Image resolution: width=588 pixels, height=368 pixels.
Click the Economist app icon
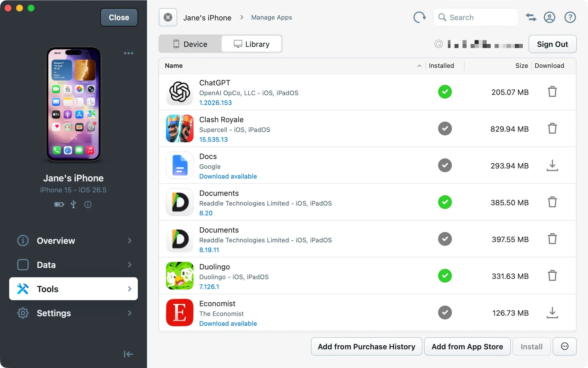(x=180, y=313)
